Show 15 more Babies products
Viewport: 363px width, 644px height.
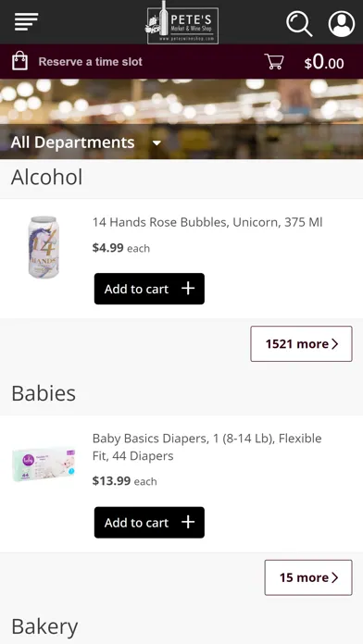308,577
